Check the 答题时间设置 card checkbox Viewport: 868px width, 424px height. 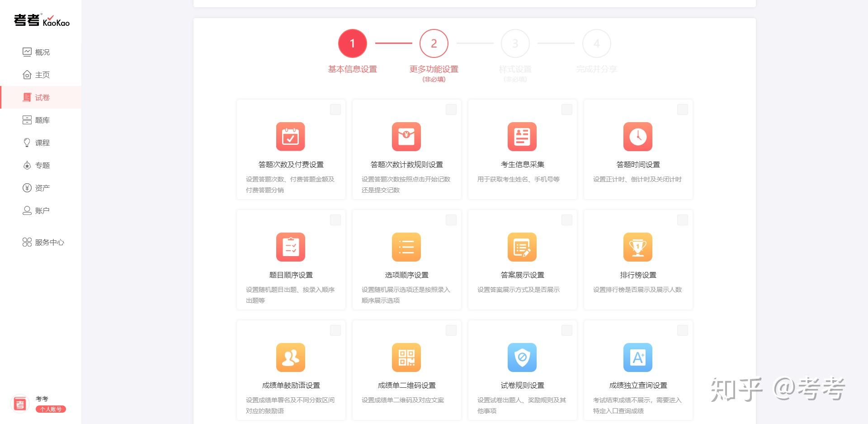(x=683, y=110)
